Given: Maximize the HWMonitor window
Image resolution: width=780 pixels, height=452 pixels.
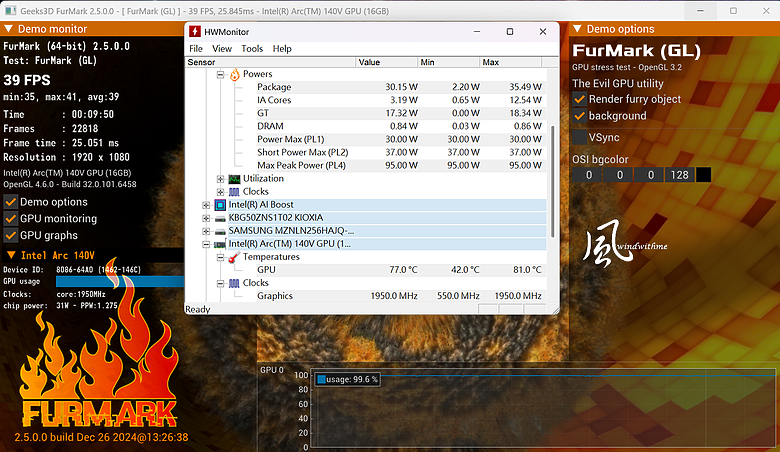Looking at the screenshot, I should tap(510, 32).
